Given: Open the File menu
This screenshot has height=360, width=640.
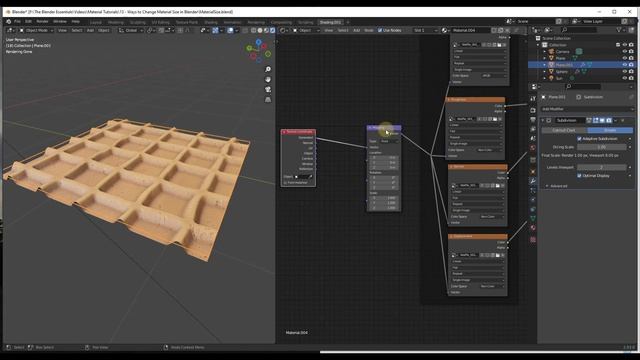Looking at the screenshot, I should coord(17,22).
